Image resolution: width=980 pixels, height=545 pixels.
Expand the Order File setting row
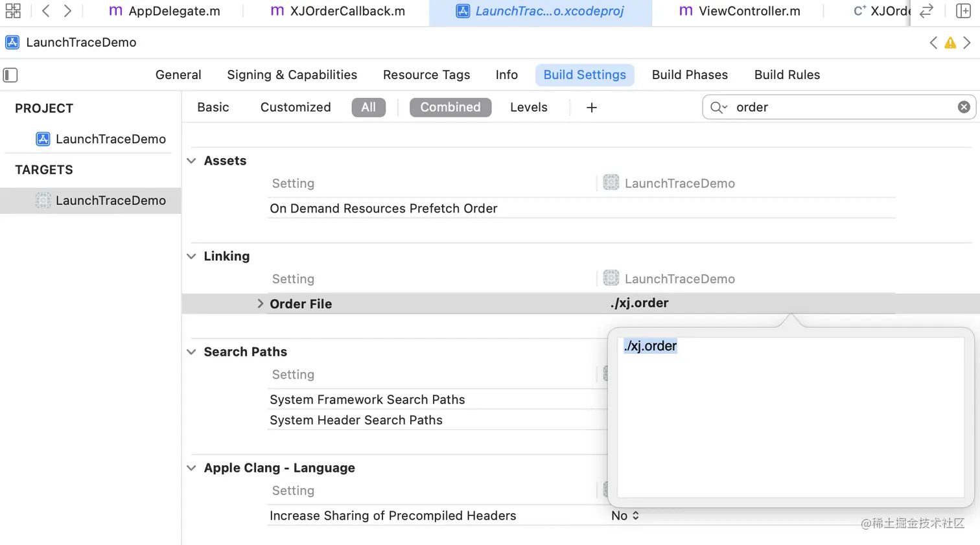260,303
